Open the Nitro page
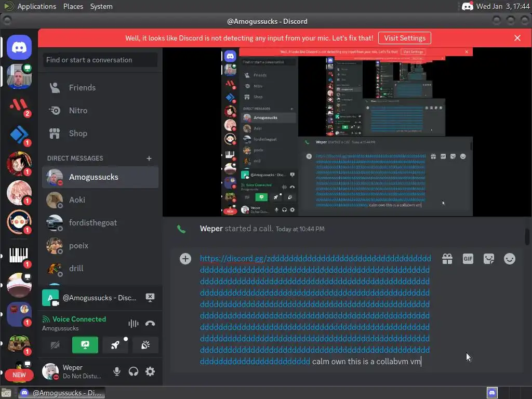 (100, 111)
